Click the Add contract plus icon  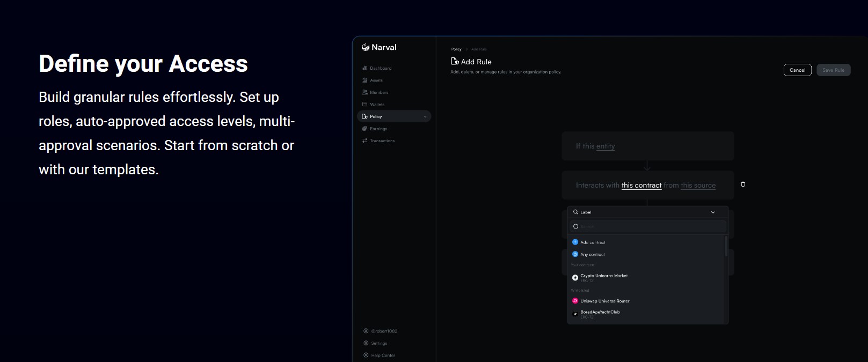(575, 242)
